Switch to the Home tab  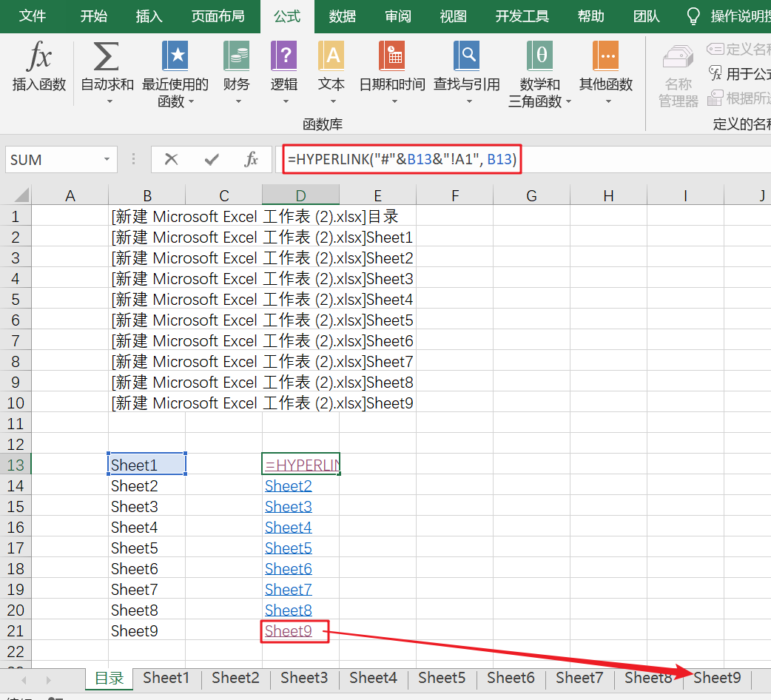[93, 16]
